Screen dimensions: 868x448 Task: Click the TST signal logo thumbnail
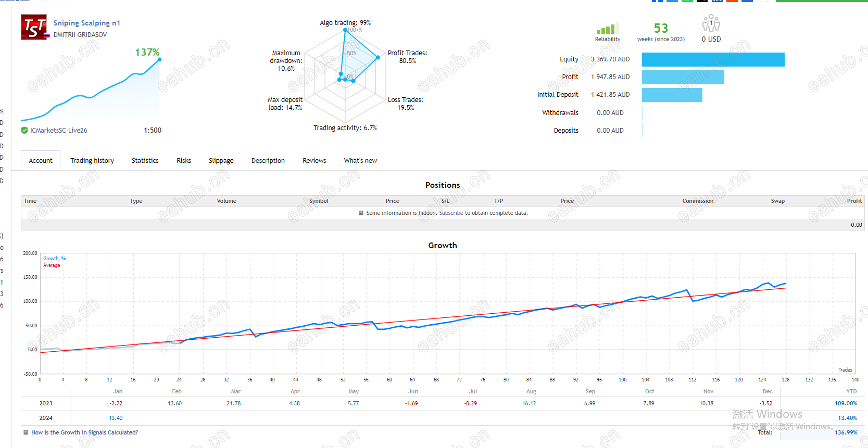tap(34, 27)
